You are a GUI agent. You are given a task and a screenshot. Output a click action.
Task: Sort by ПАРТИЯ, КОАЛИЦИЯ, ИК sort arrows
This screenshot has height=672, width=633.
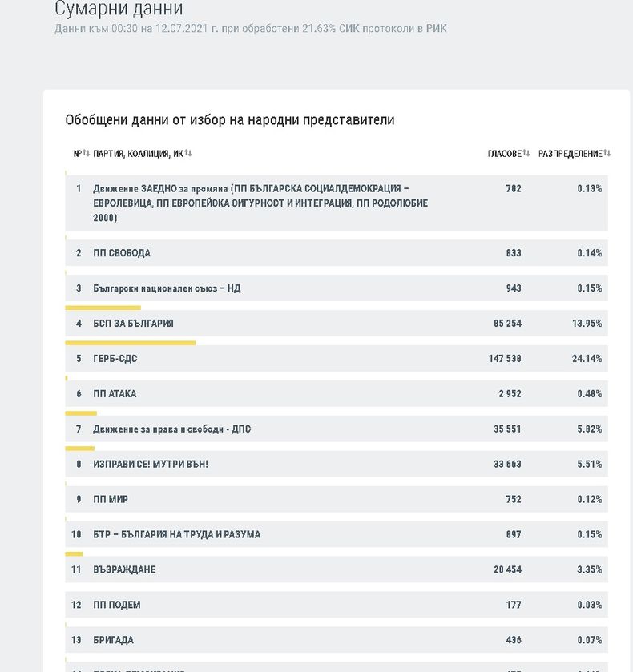(188, 153)
